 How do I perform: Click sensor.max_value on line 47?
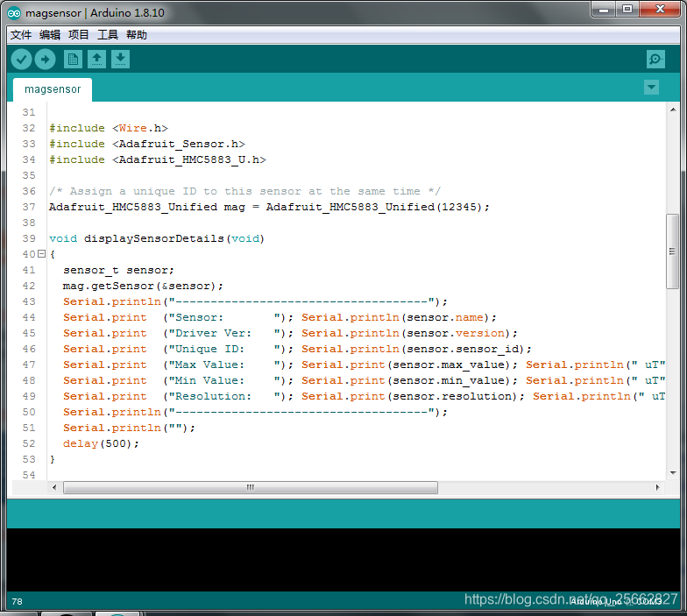coord(449,365)
